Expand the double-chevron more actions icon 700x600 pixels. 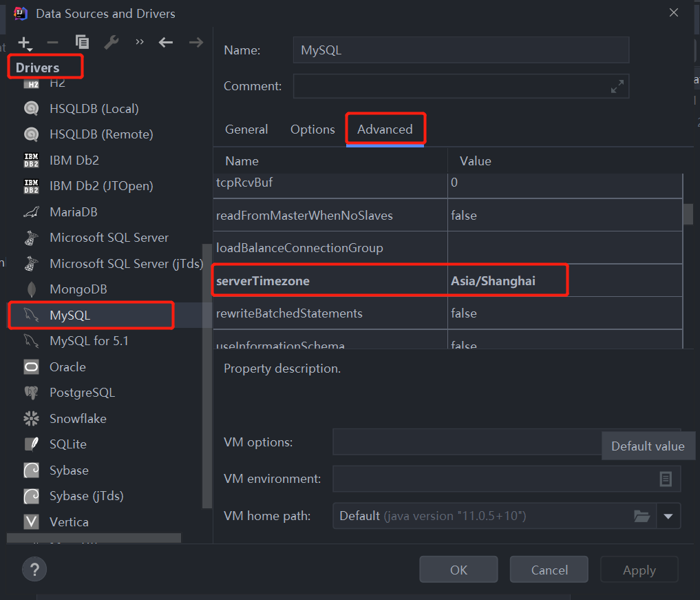(x=140, y=42)
